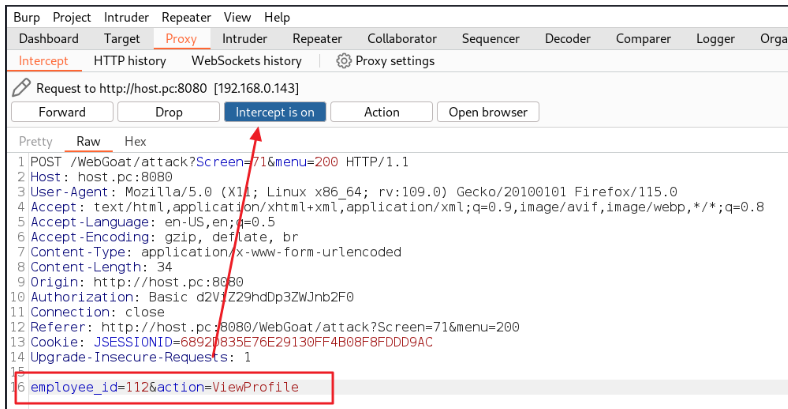Viewport: 788px width, 409px height.
Task: Drop the intercepted request
Action: tap(169, 112)
